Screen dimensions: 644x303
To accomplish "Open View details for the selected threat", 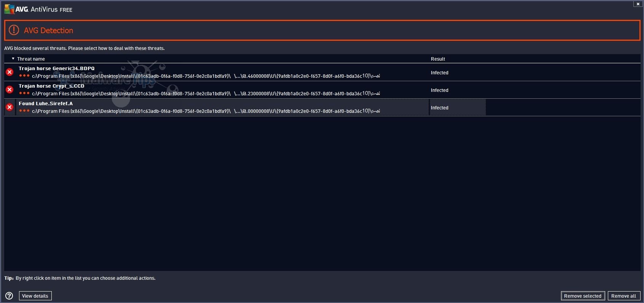I will (35, 296).
